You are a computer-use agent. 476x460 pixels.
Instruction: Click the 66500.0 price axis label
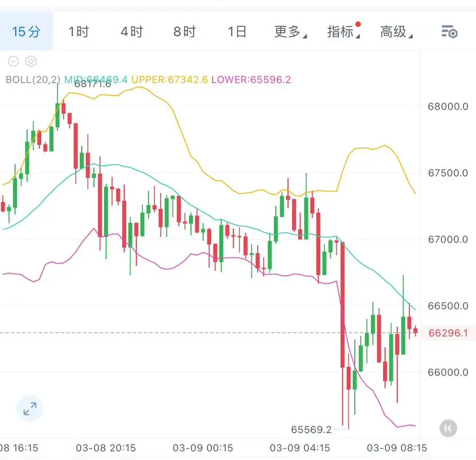(448, 306)
